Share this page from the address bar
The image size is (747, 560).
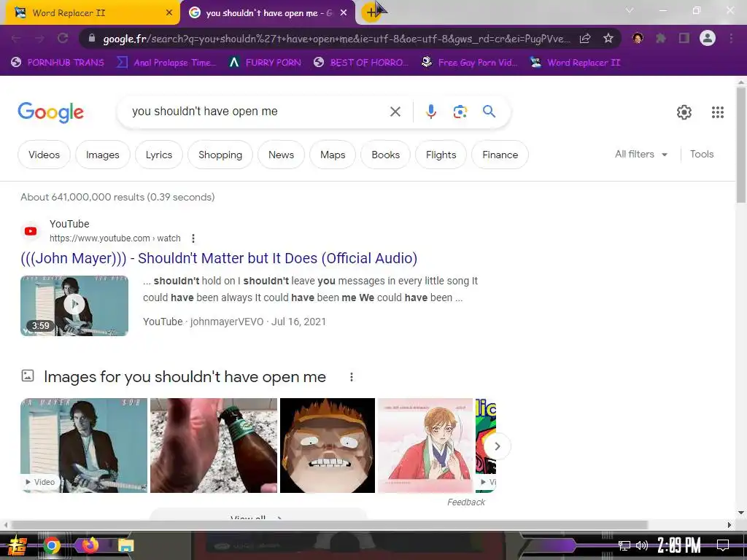pyautogui.click(x=585, y=38)
